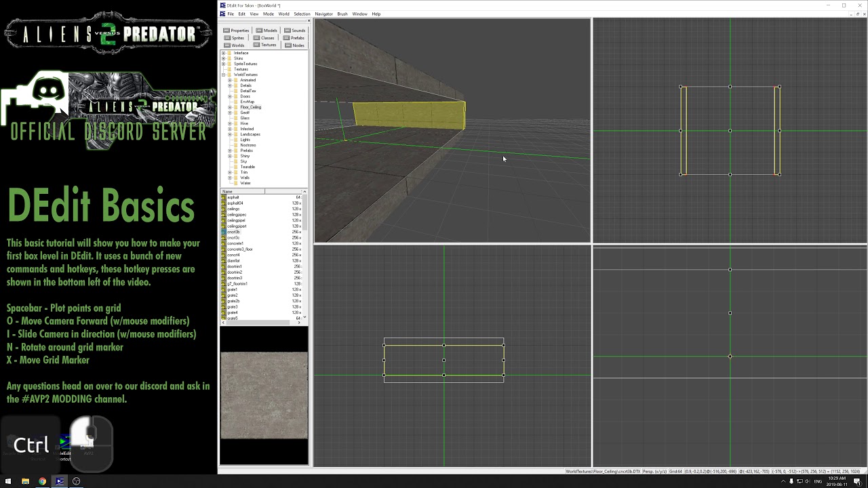Open the Window menu
The height and width of the screenshot is (488, 868).
pyautogui.click(x=359, y=14)
